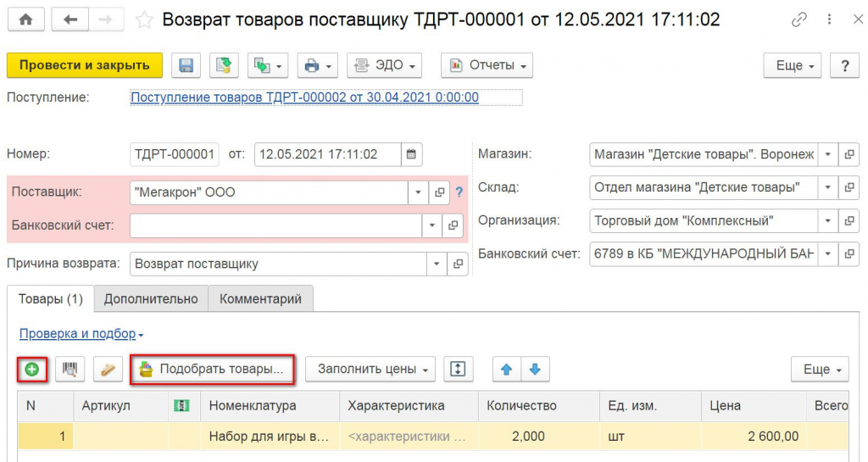Open supplier Банковский счет record icon
The height and width of the screenshot is (462, 868).
click(453, 225)
